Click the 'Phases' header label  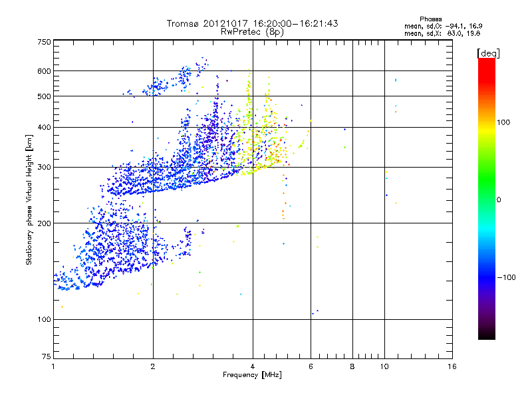pos(430,19)
